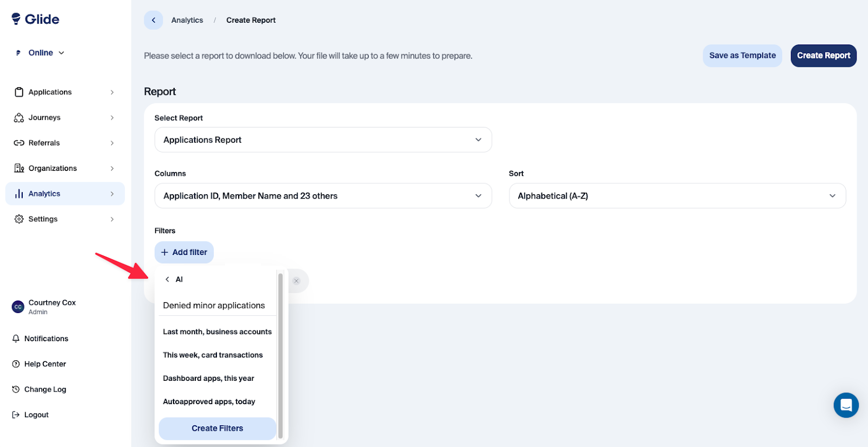Expand the Select Report dropdown
This screenshot has height=447, width=868.
point(323,140)
